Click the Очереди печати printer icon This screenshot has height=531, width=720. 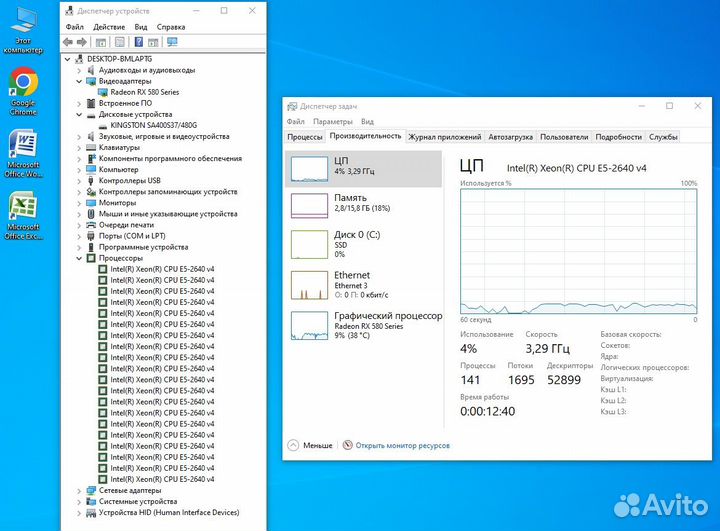click(x=91, y=225)
